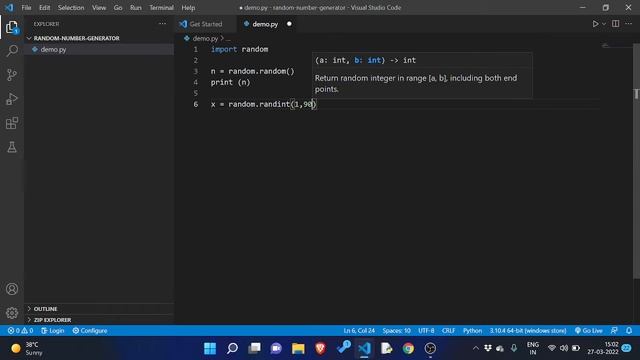This screenshot has width=640, height=360.
Task: Close demo.py tab via unsaved dot
Action: point(289,24)
